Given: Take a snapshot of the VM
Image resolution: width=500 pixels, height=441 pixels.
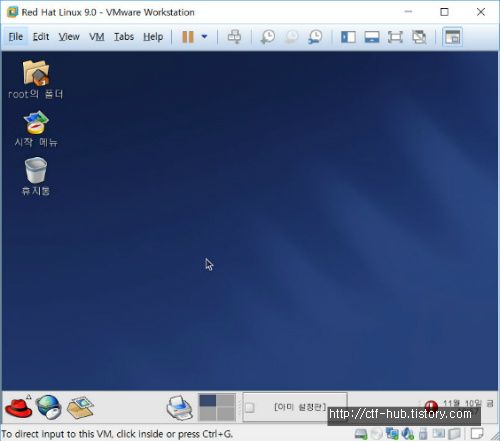Looking at the screenshot, I should coord(268,37).
